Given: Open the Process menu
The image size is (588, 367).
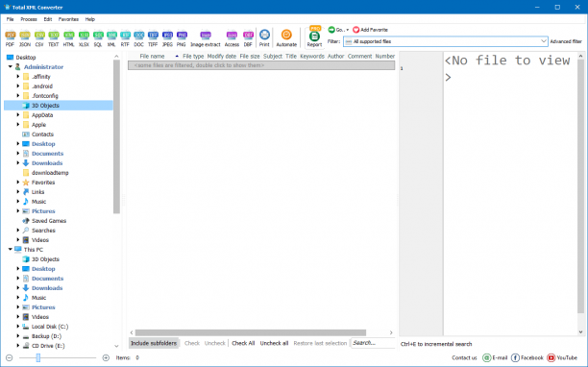Looking at the screenshot, I should pyautogui.click(x=29, y=19).
